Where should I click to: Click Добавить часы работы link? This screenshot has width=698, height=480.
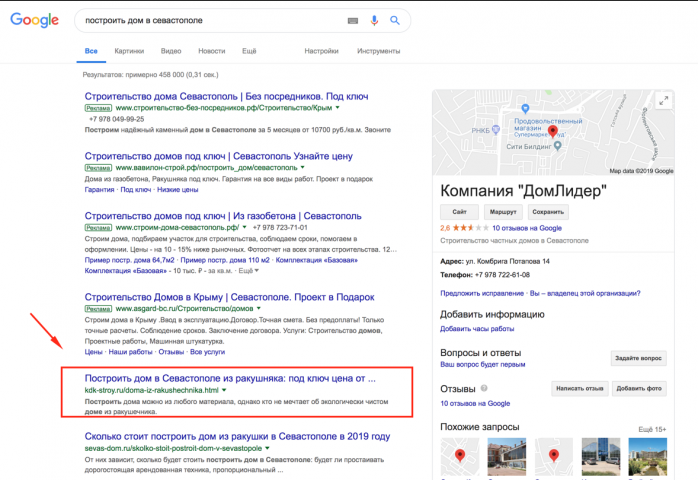pos(477,329)
